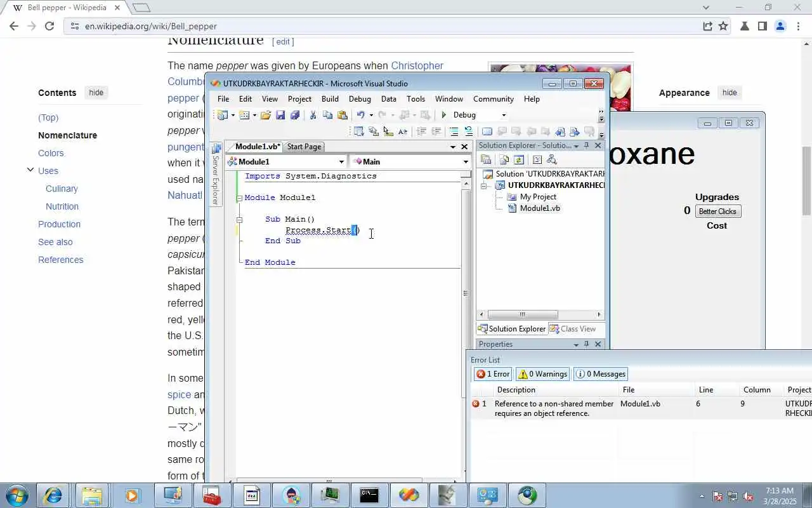Click the edit link beside Nomenclature
The width and height of the screenshot is (812, 508).
click(283, 41)
